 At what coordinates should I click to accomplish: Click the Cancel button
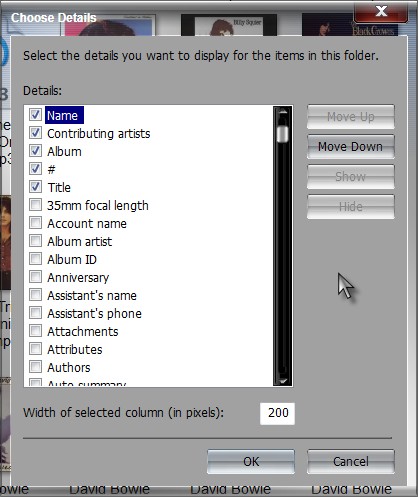point(351,462)
